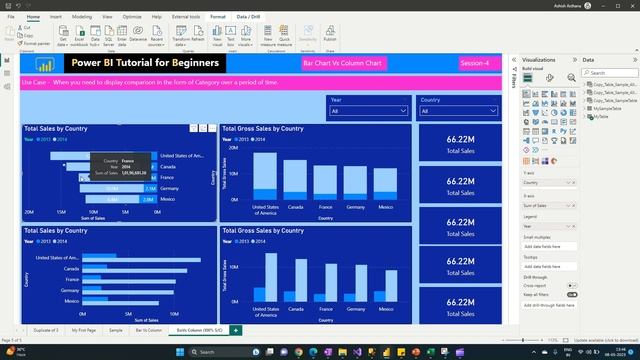640x360 pixels.
Task: Expand the Filters pane
Action: point(514,60)
